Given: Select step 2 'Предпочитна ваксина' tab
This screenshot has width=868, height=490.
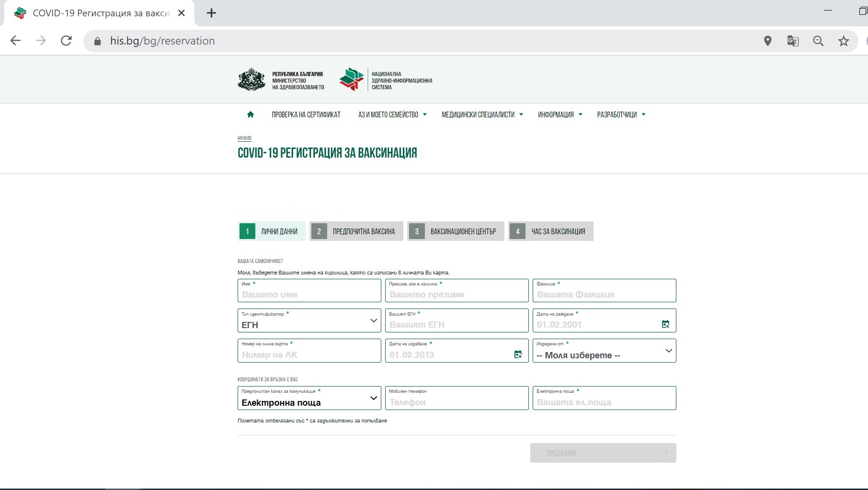Looking at the screenshot, I should click(x=356, y=231).
